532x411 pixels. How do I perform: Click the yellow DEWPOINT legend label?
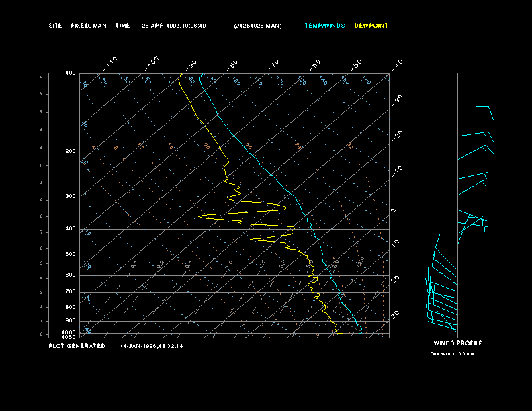[371, 26]
